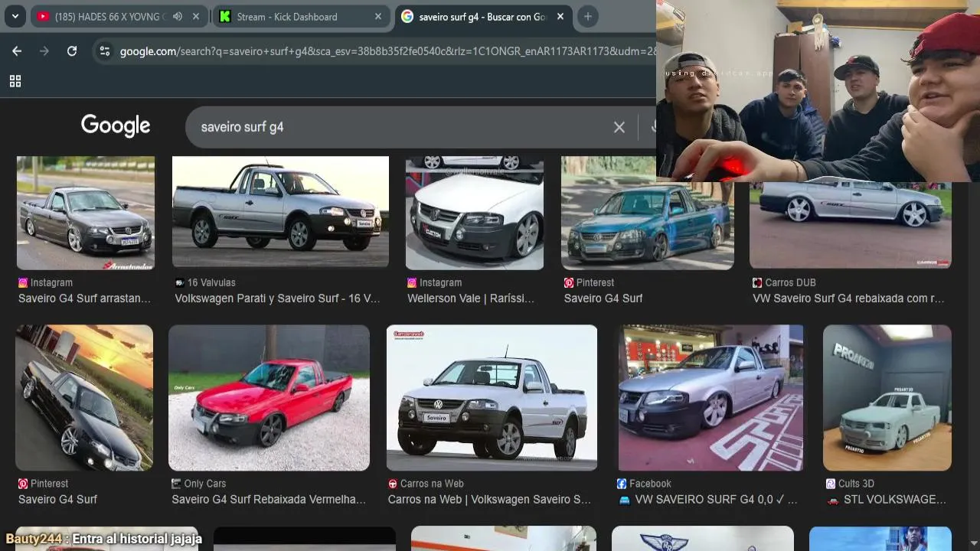Click the Carros na Web source name text
The height and width of the screenshot is (551, 980).
(432, 484)
